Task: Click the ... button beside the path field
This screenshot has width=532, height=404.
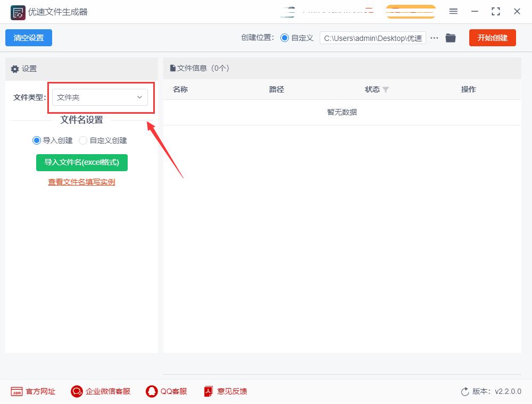Action: pyautogui.click(x=434, y=38)
